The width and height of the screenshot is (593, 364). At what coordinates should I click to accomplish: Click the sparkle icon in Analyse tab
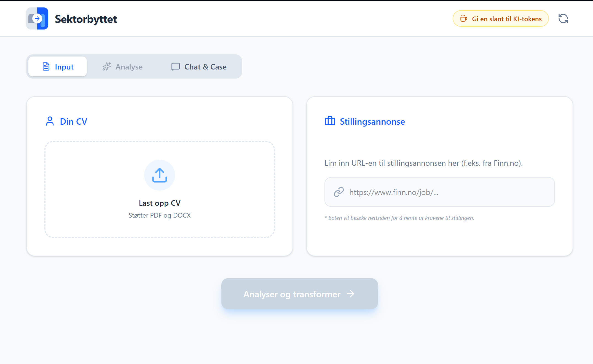[107, 67]
